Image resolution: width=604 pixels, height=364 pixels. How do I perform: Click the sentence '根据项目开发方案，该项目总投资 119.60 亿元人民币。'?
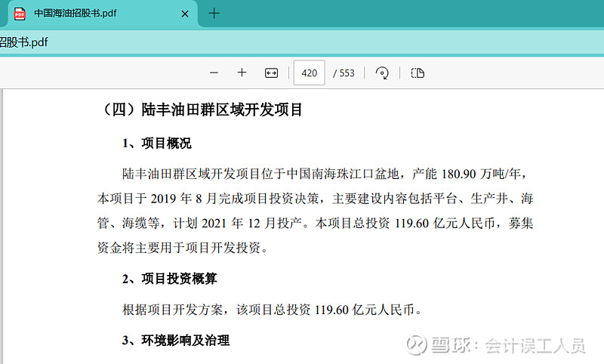click(x=273, y=310)
